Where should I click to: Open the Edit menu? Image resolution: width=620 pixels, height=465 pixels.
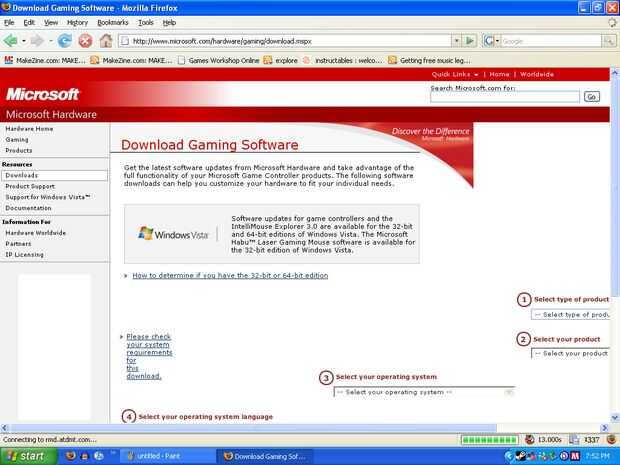29,23
